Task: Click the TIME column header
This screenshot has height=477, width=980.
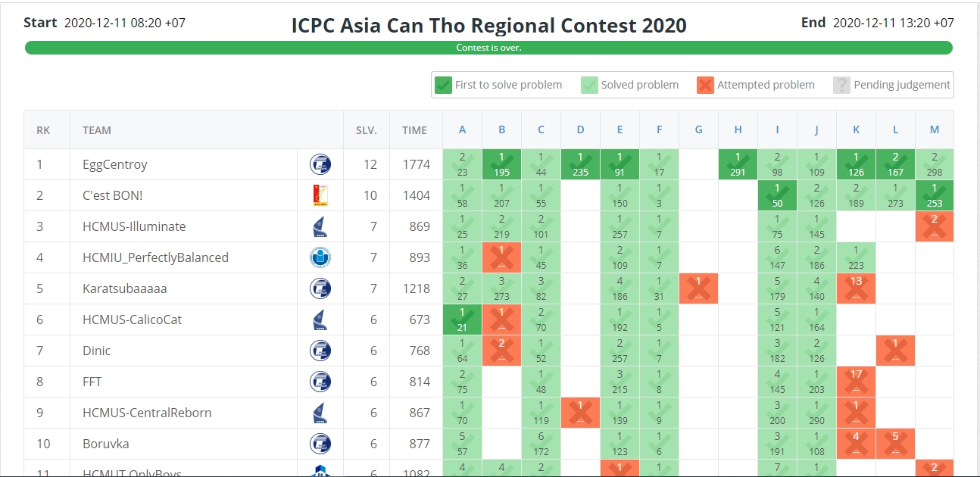Action: point(414,129)
